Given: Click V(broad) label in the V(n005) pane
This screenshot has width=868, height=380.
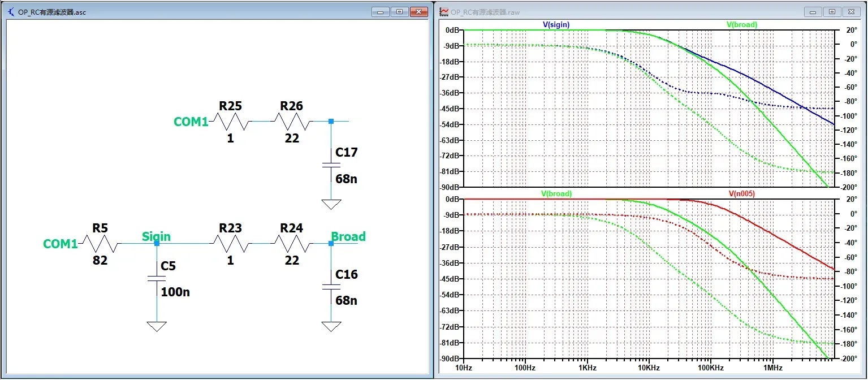Looking at the screenshot, I should pos(556,193).
